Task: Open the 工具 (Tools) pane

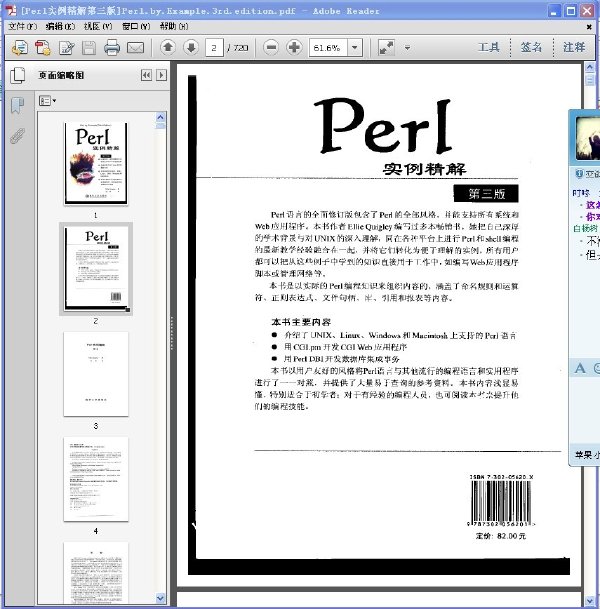Action: tap(489, 47)
